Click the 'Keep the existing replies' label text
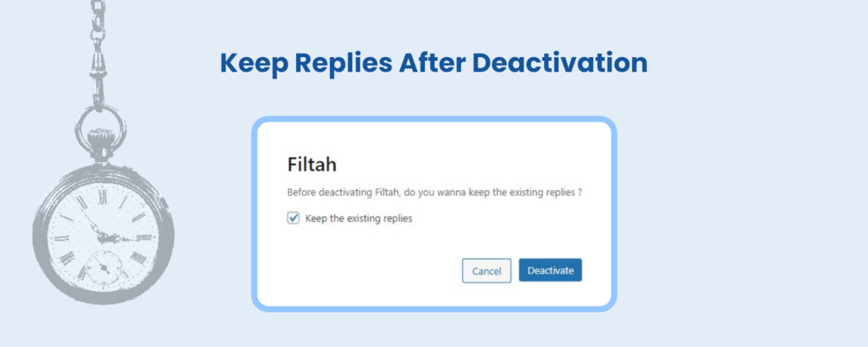The image size is (868, 347). click(x=358, y=218)
